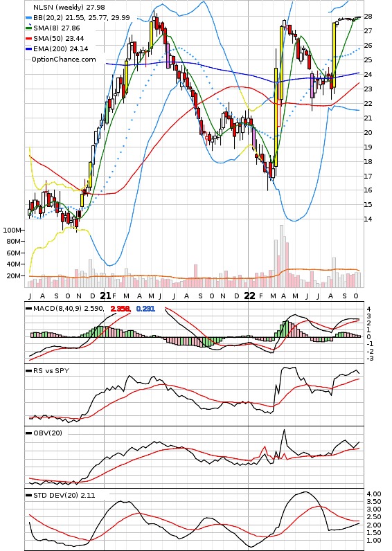Click the 2.00 label on STD DEV axis
Screen dimensions: 392x551
[x=374, y=525]
